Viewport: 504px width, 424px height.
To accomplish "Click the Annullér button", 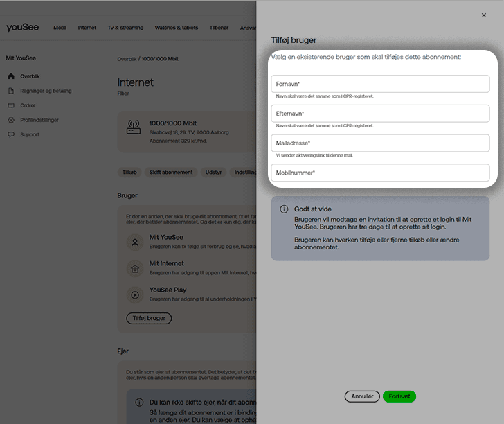I will tap(362, 396).
